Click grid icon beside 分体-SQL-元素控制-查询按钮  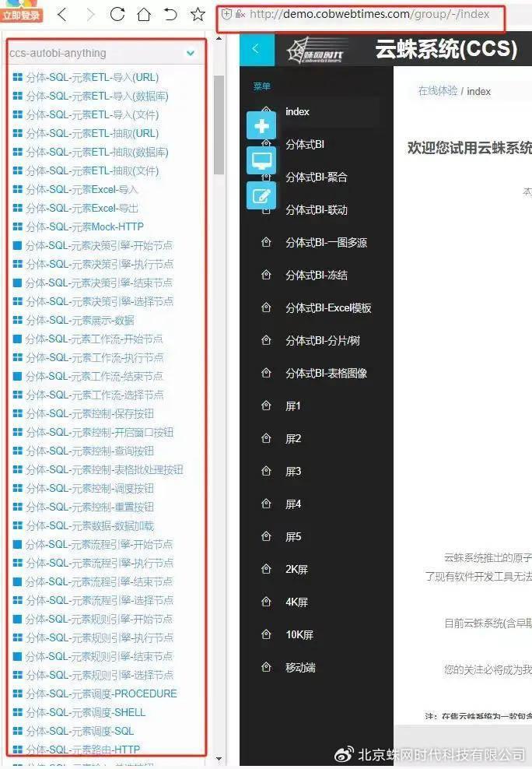tap(18, 451)
